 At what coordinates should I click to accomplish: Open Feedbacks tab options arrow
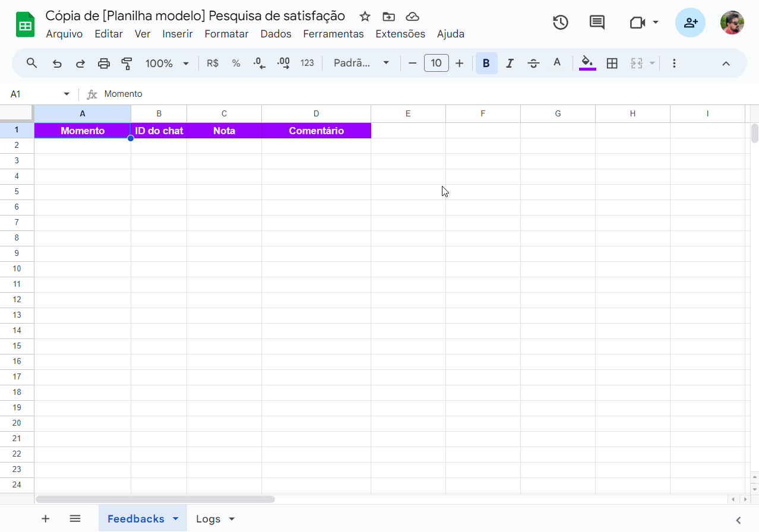point(176,518)
